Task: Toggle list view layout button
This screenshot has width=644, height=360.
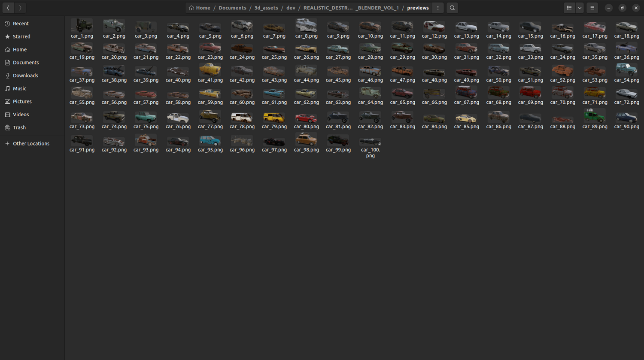Action: coord(569,8)
